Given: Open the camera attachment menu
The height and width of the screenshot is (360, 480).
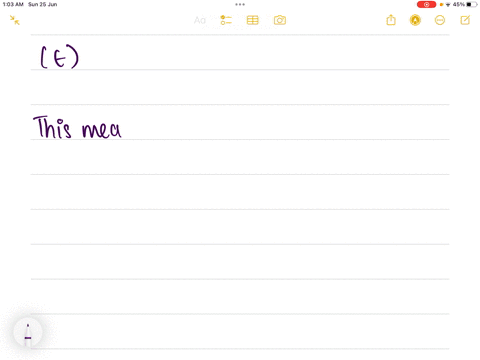Looking at the screenshot, I should click(x=280, y=20).
